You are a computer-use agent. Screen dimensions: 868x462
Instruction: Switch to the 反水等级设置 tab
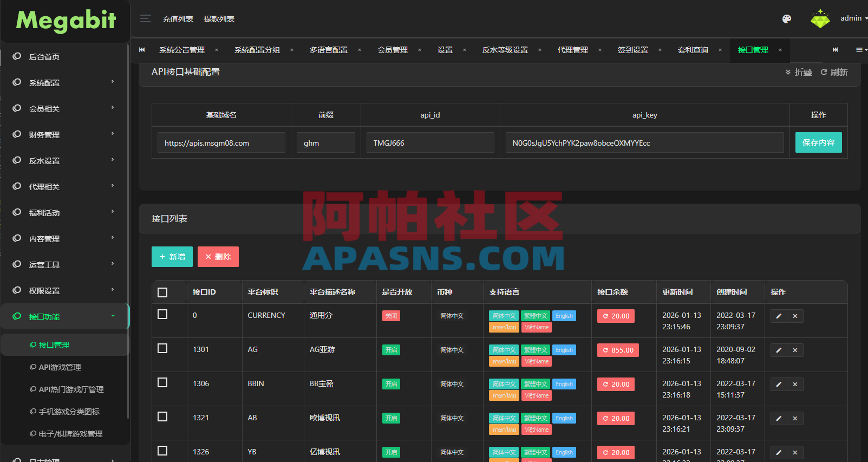[x=505, y=50]
